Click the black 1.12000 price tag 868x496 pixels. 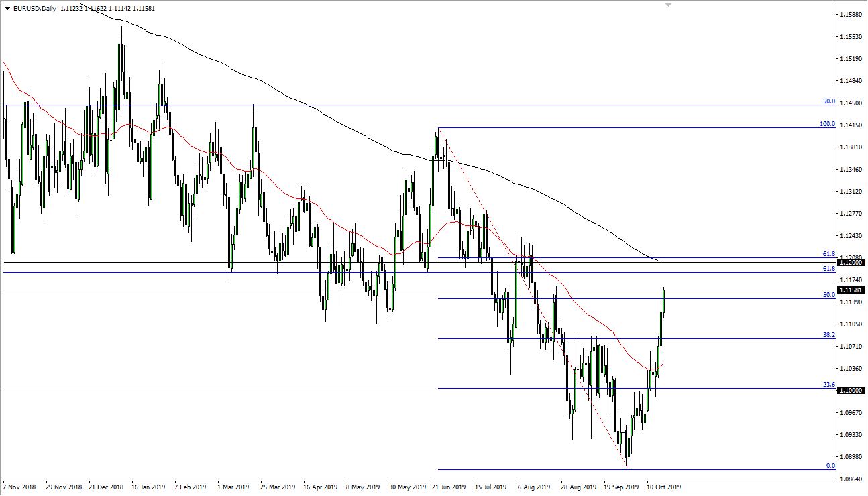pos(851,263)
